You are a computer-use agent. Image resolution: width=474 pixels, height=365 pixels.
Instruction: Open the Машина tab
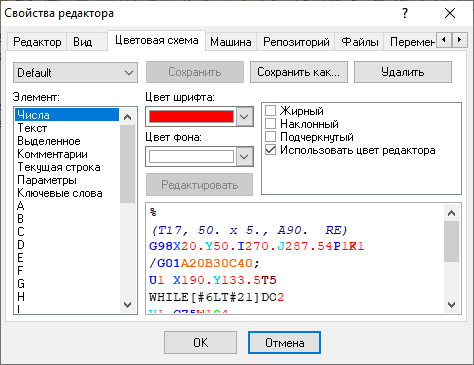click(x=231, y=42)
